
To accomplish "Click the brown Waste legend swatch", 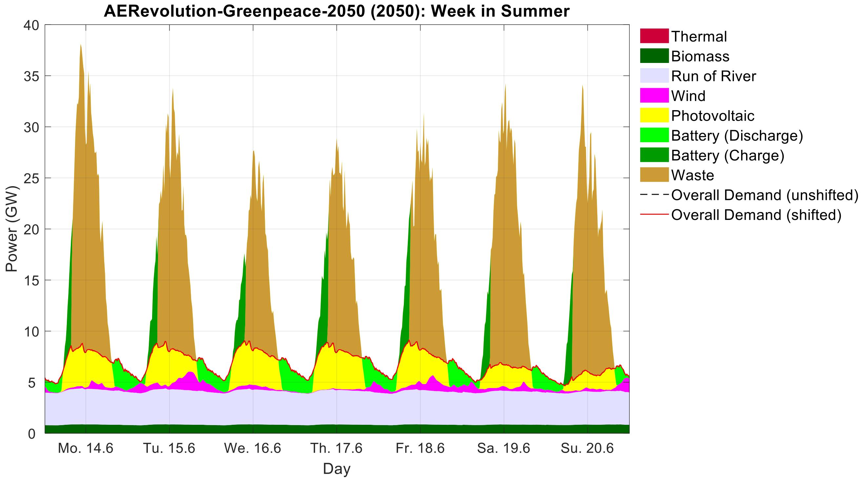I will pos(654,175).
